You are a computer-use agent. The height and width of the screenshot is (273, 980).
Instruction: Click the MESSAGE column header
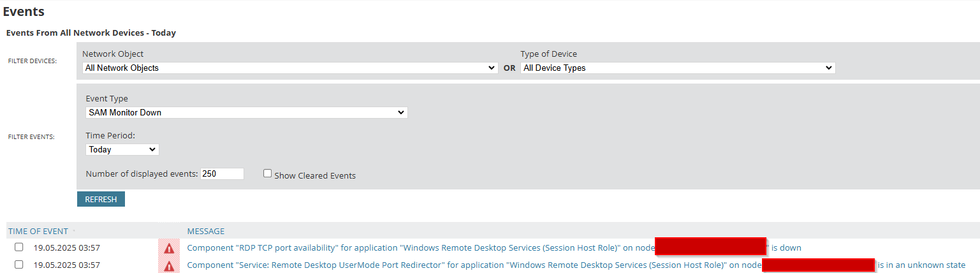[206, 231]
